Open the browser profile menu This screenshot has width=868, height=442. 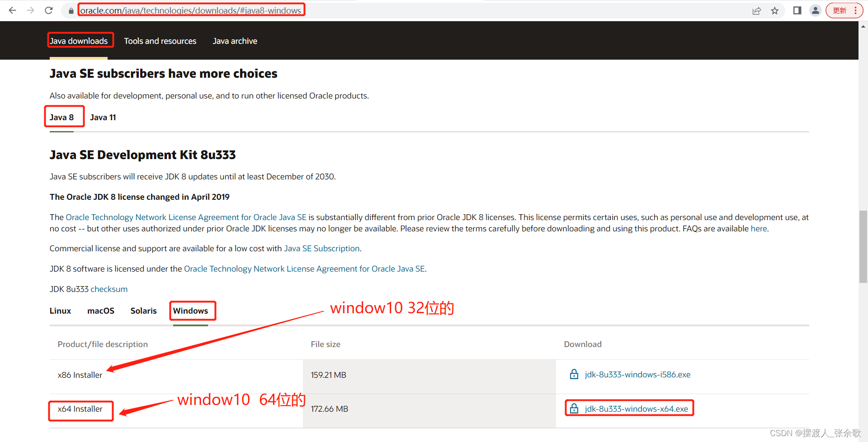point(816,10)
